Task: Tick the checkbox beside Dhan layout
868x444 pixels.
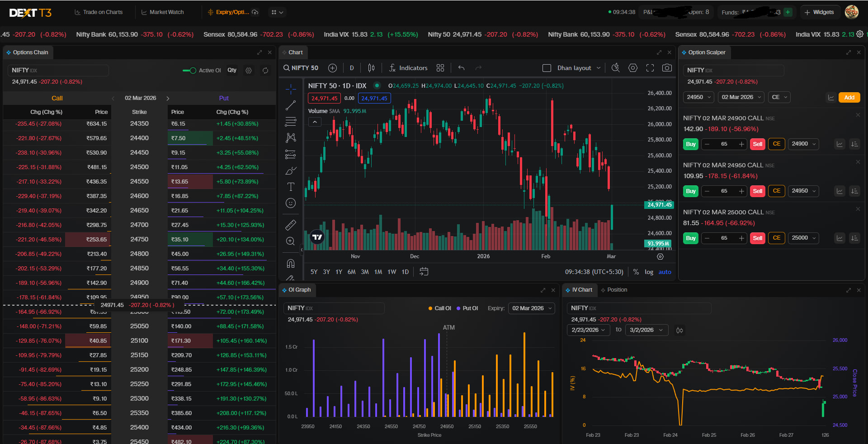Action: 547,68
